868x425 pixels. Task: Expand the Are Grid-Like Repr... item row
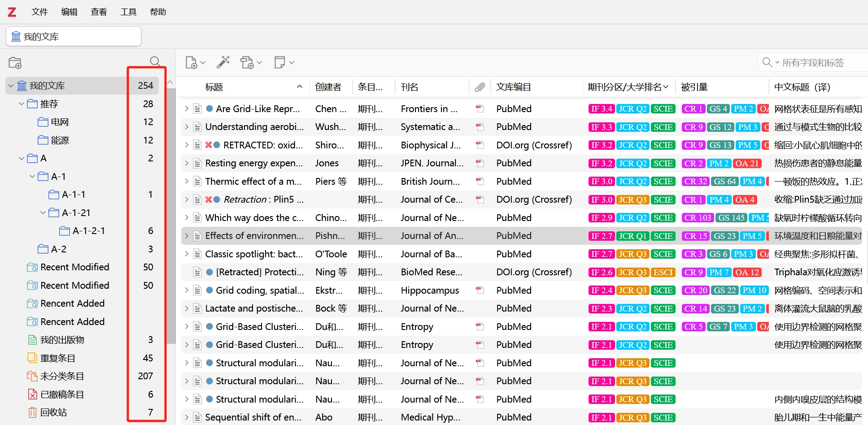[x=187, y=108]
